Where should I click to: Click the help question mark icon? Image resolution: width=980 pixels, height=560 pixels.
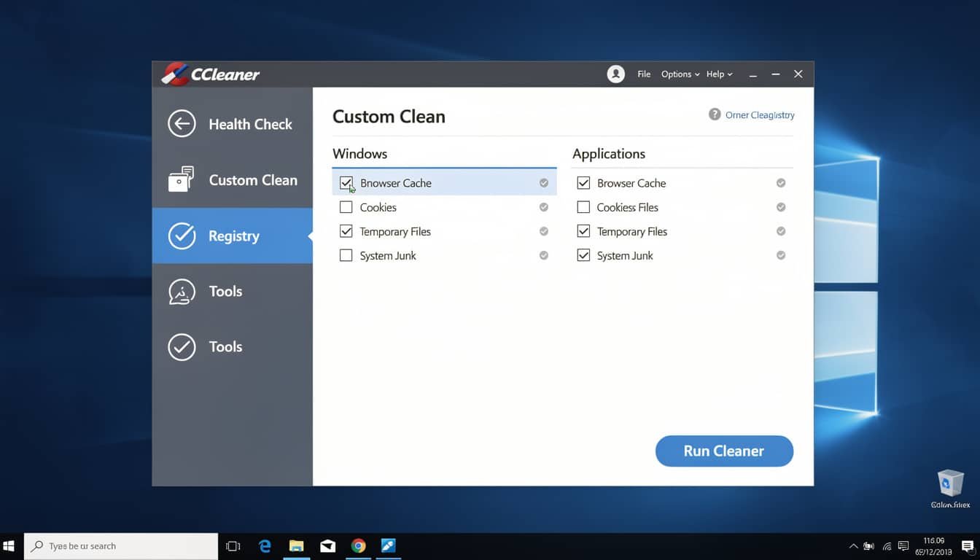point(713,114)
